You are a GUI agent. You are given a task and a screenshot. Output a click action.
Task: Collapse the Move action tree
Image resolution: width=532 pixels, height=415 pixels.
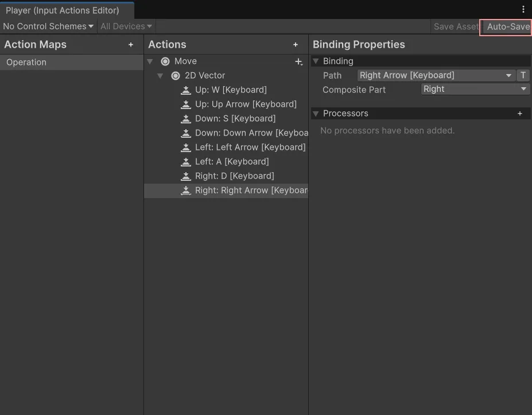pos(150,61)
